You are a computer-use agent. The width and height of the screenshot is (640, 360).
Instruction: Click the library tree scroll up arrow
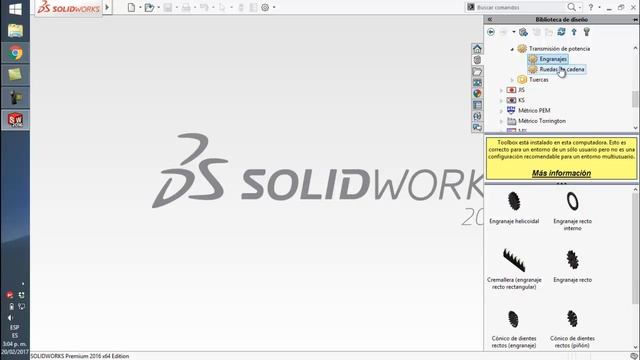tap(636, 48)
